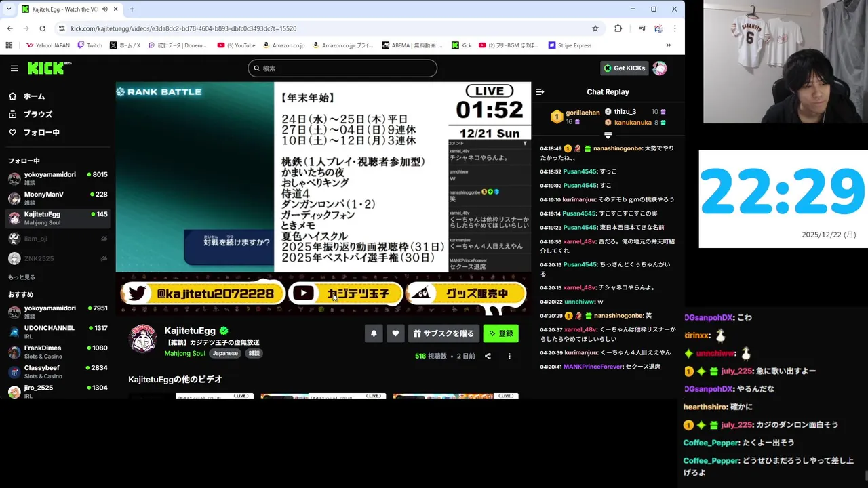Bookmark this page with the star icon

coord(595,28)
